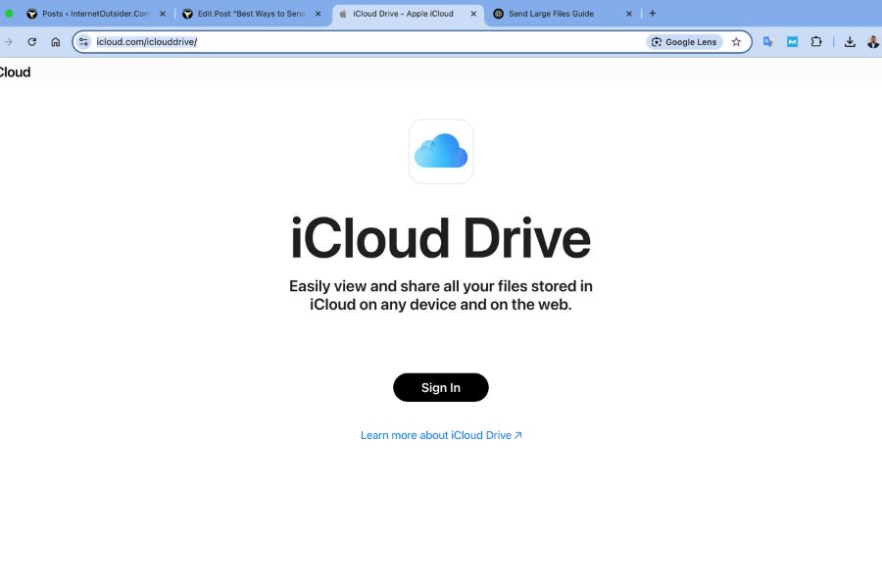The image size is (882, 588).
Task: Close the Posts InternetOutsider tab
Action: 163,14
